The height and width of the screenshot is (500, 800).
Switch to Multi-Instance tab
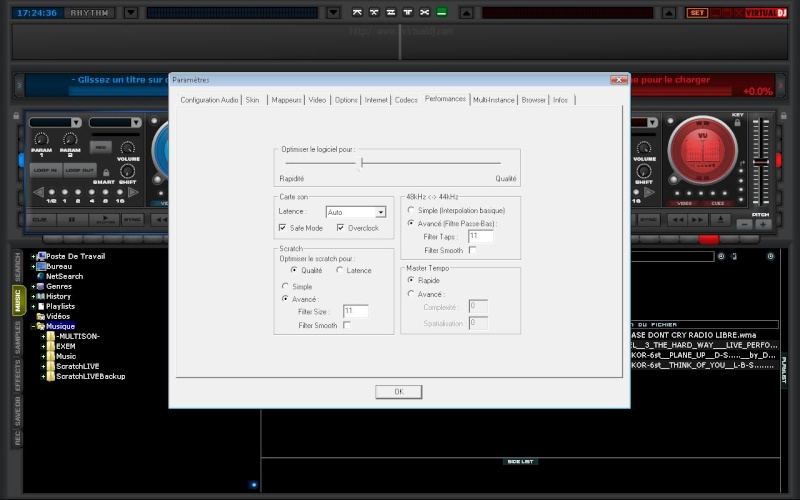(493, 100)
